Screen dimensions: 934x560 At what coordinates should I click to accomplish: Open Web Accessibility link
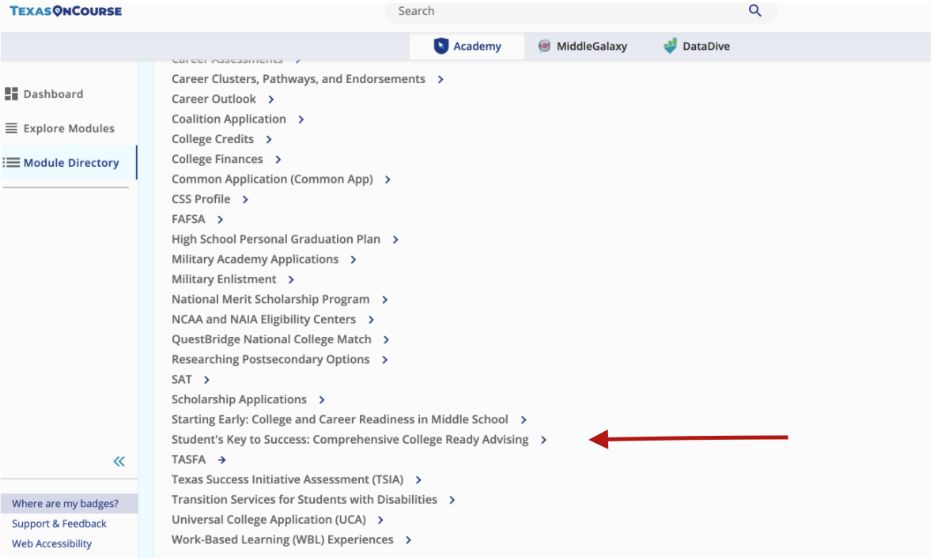pos(52,543)
